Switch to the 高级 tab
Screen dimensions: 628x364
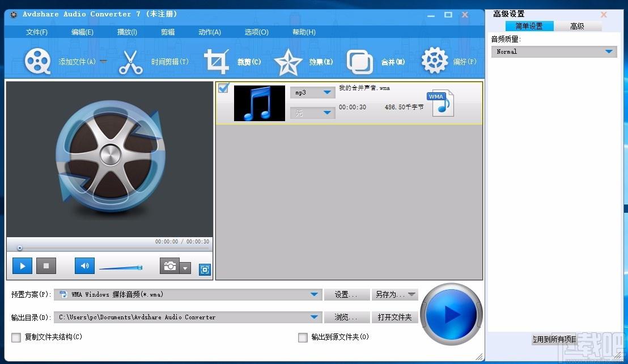click(577, 27)
